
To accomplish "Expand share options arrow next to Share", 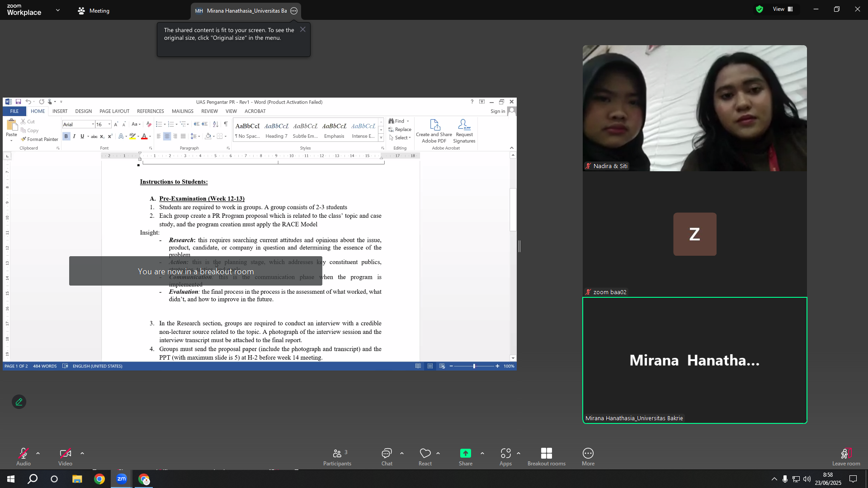I will (482, 453).
